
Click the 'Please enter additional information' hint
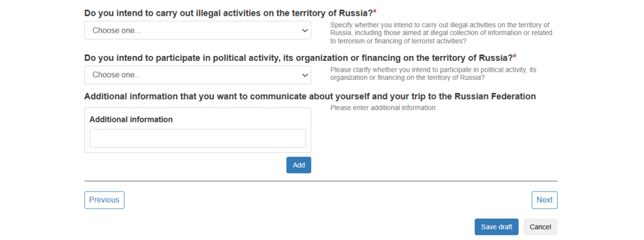click(x=383, y=108)
